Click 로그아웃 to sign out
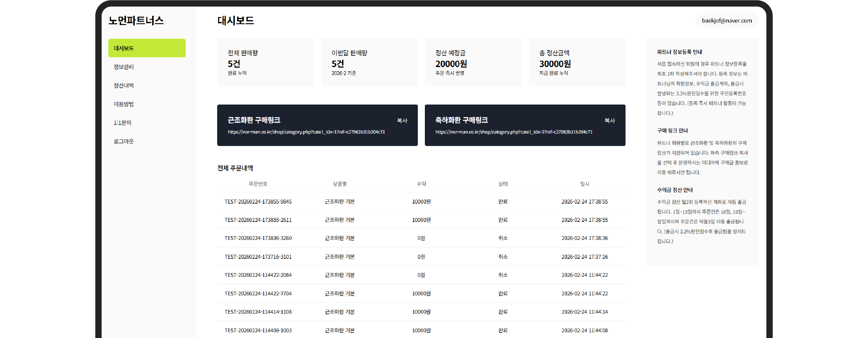Image resolution: width=868 pixels, height=338 pixels. [123, 141]
